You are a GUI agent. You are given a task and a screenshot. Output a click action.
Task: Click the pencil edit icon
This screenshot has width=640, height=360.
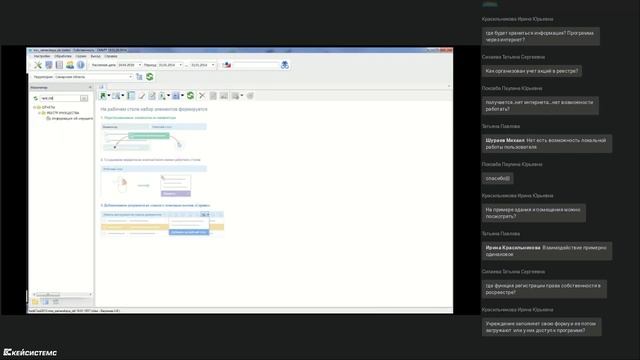(142, 96)
